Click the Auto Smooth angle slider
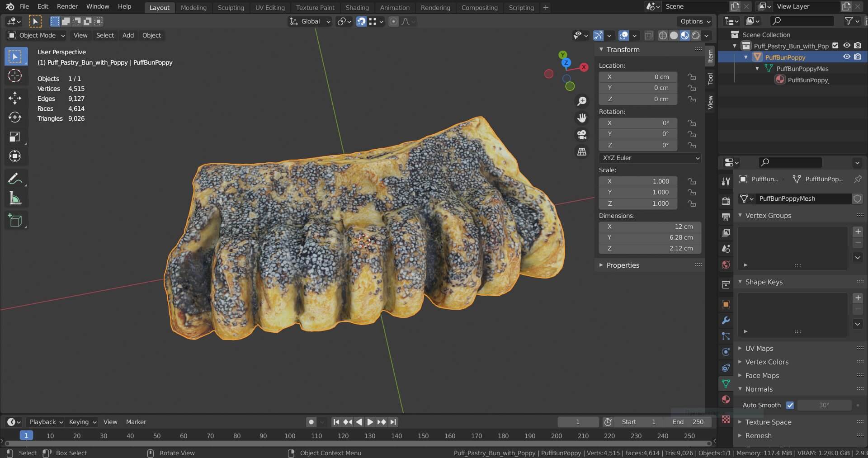 click(824, 405)
